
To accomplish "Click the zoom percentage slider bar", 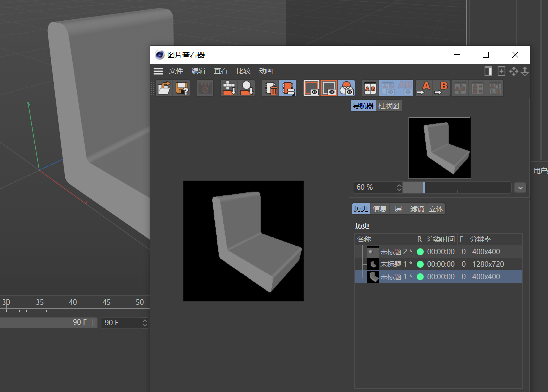I will click(x=456, y=187).
